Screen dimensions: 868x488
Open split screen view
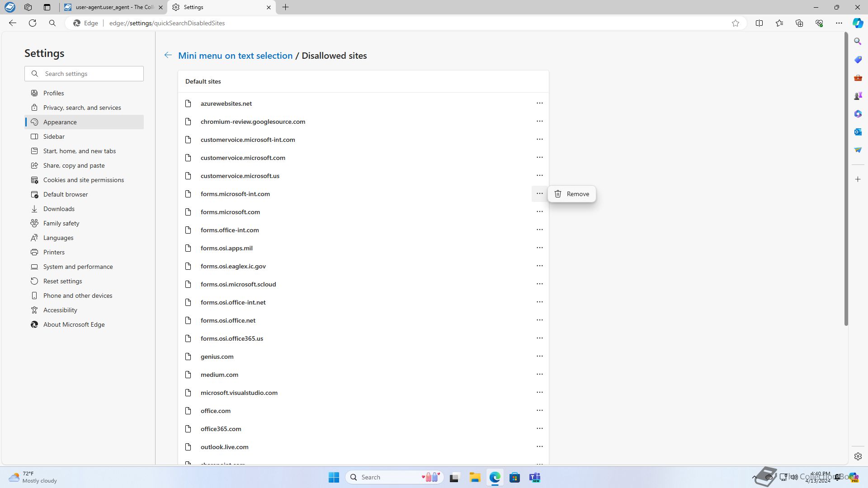759,23
